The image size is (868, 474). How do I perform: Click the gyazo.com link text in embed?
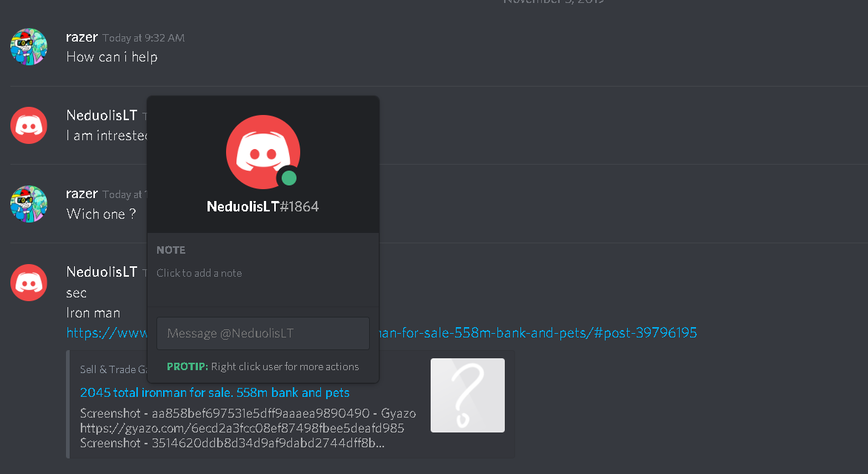(x=242, y=429)
